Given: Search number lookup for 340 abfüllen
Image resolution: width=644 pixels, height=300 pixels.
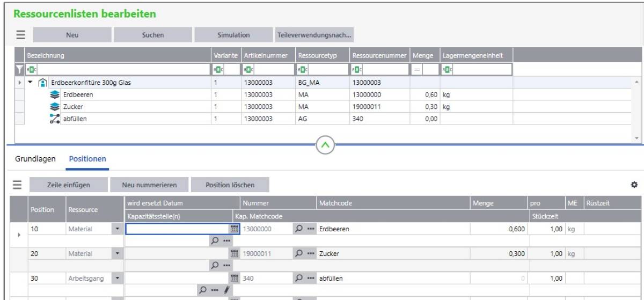Looking at the screenshot, I should (299, 278).
